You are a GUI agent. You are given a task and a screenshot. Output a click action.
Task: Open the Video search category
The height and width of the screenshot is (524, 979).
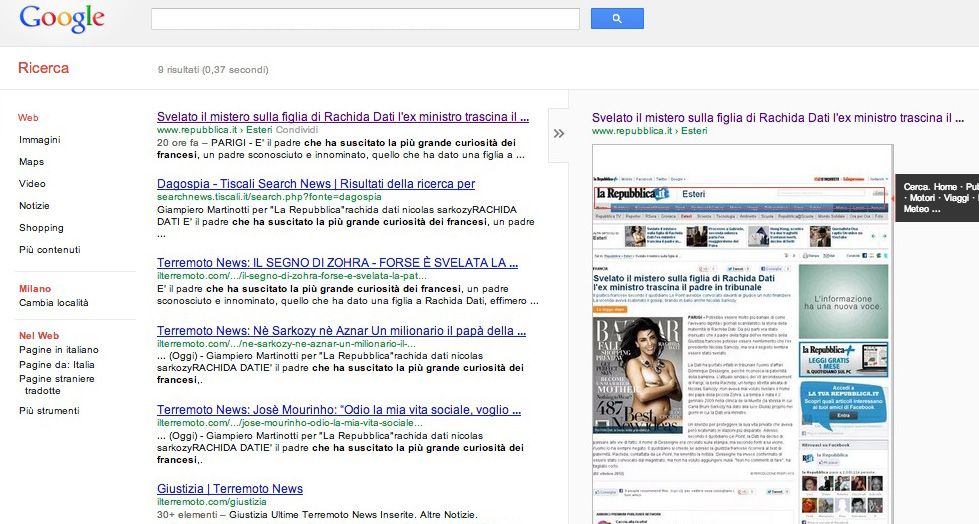tap(32, 183)
